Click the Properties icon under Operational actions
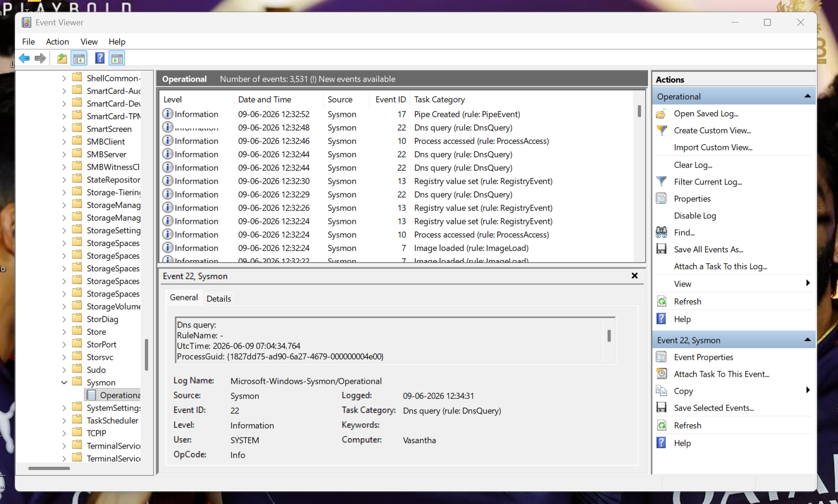Image resolution: width=838 pixels, height=504 pixels. (662, 199)
